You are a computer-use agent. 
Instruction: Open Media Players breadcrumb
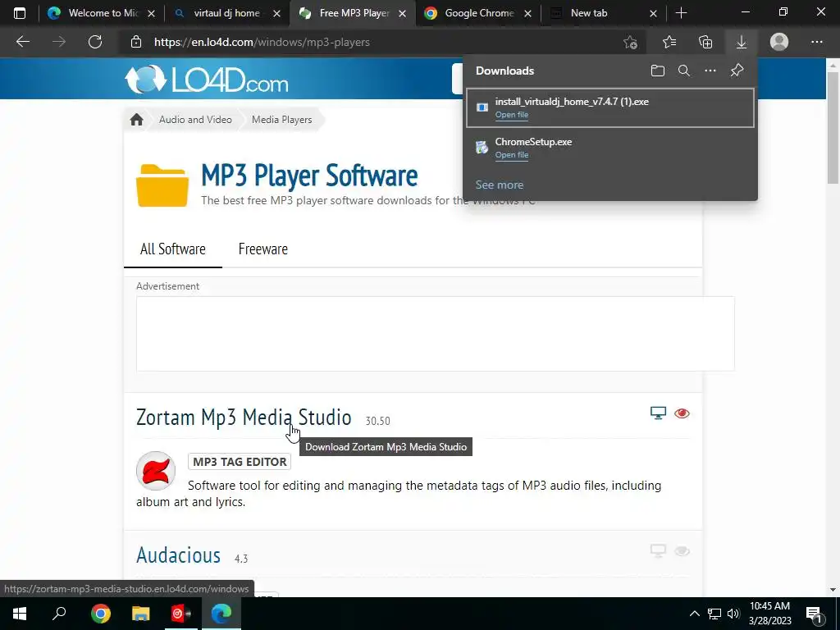point(282,120)
